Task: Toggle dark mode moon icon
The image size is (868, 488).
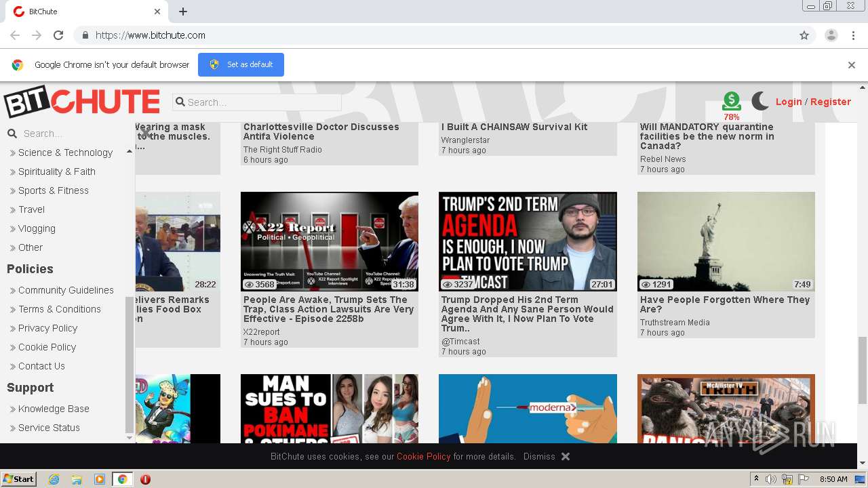Action: [x=760, y=102]
